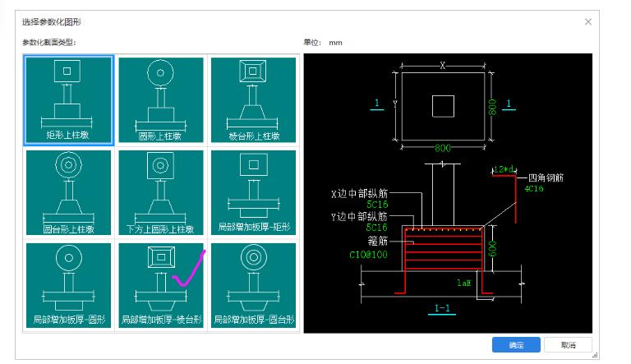Pick the 棱台形上柱墩 thumbnail

pyautogui.click(x=254, y=100)
